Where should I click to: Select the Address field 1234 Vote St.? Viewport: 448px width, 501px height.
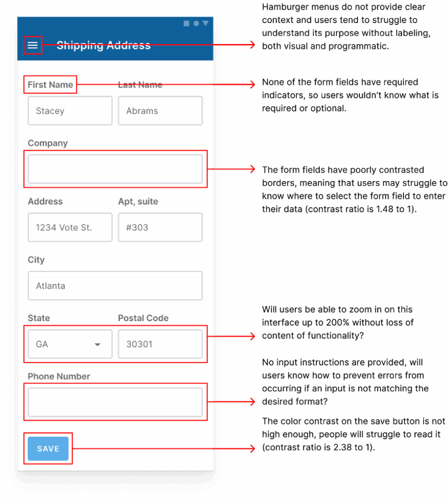point(70,227)
